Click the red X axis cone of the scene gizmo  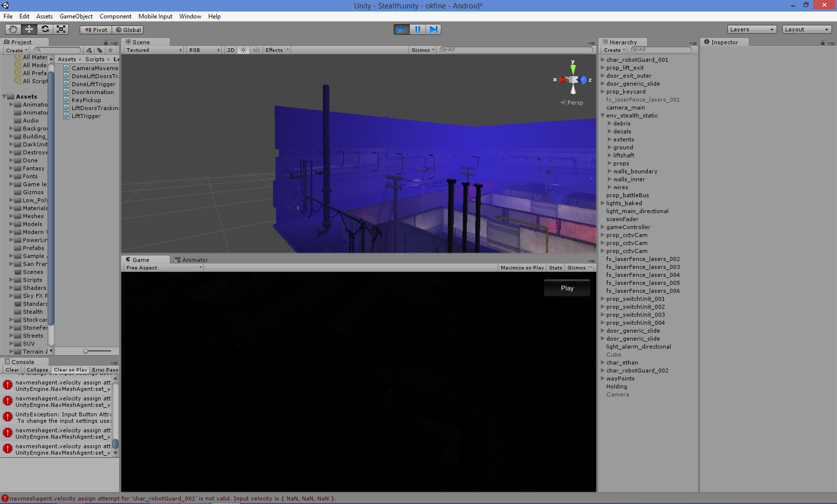click(563, 80)
